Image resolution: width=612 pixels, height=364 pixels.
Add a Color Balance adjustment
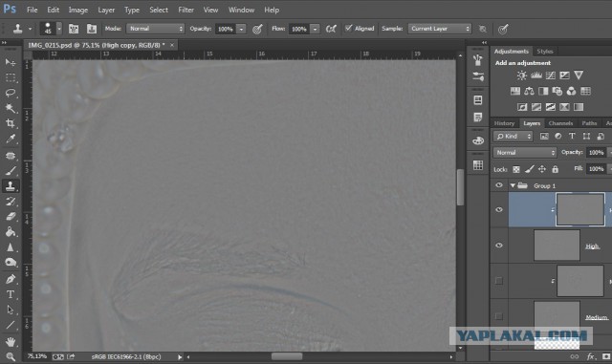click(x=529, y=92)
